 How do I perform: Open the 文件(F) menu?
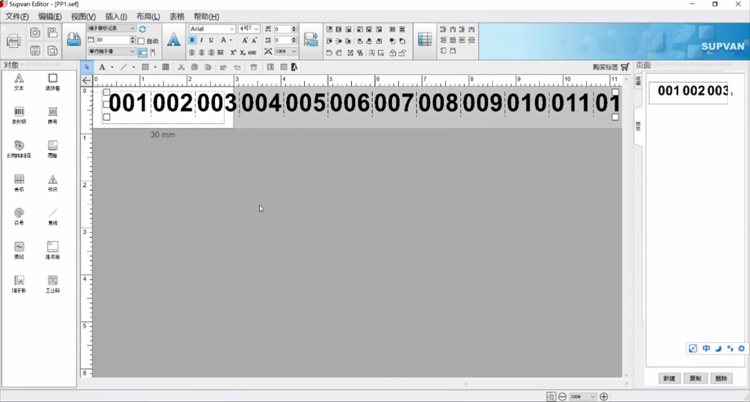click(19, 17)
